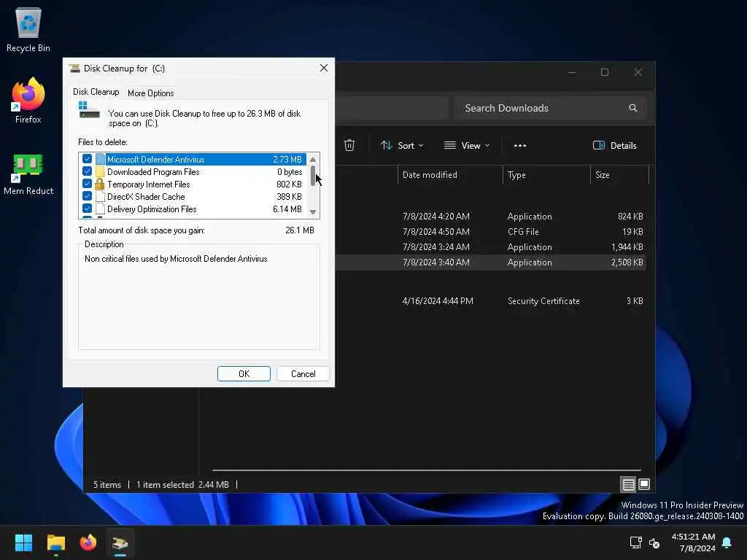
Task: Select the 2,508 KB Application row
Action: [491, 262]
